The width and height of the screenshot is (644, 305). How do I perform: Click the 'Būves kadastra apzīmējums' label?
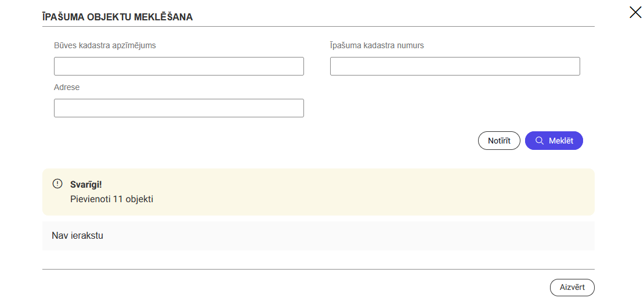(105, 45)
